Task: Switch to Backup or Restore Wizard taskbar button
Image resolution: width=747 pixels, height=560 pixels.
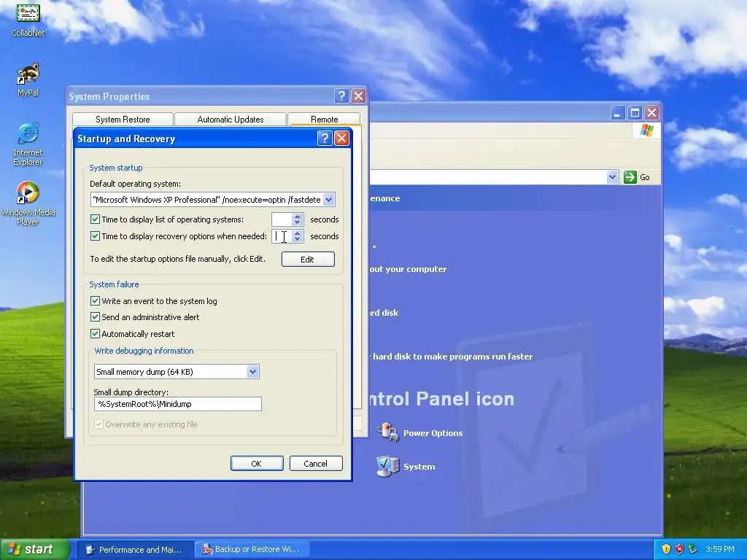Action: 252,550
